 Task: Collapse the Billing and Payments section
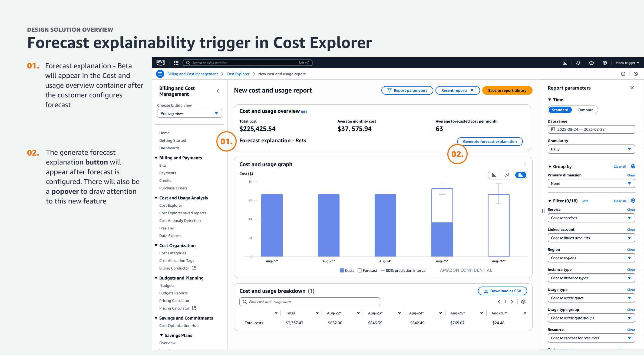(156, 158)
